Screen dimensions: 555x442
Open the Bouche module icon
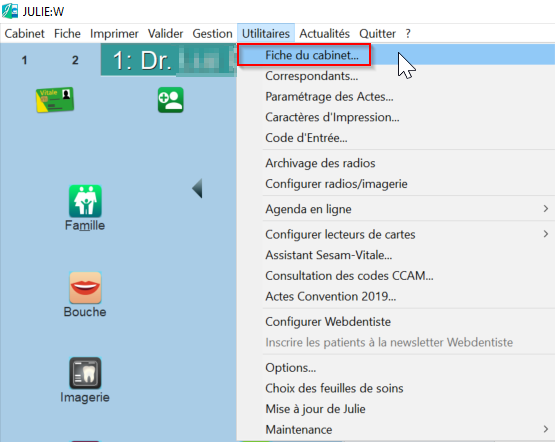coord(85,287)
